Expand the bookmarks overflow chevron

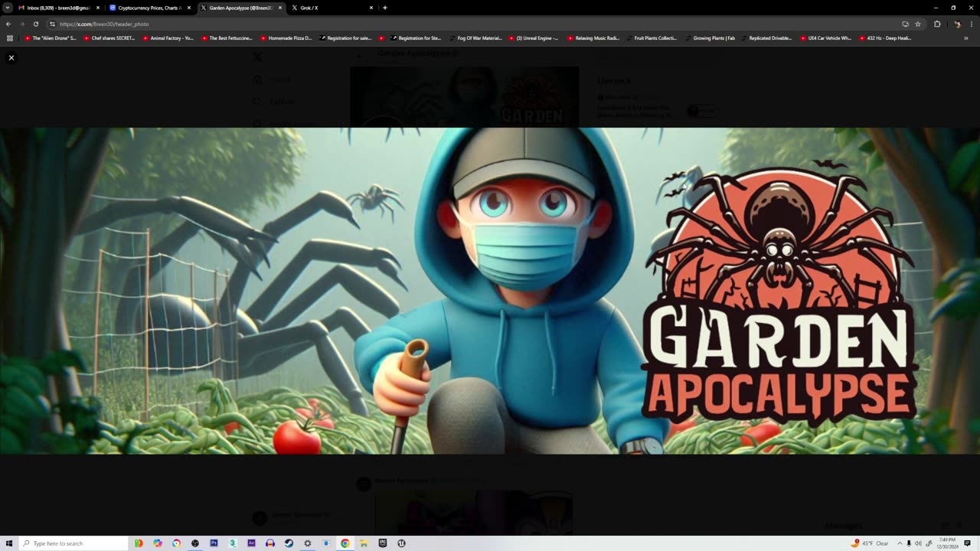coord(966,37)
